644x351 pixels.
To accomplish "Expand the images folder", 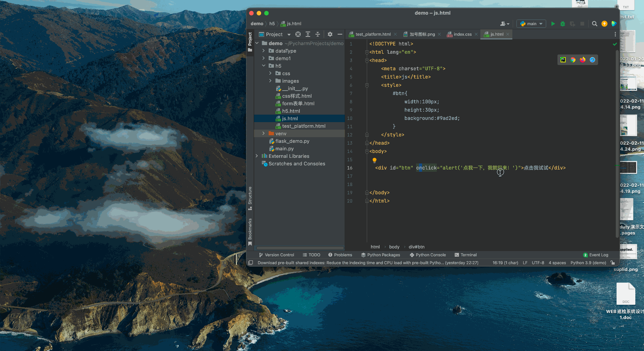I will pos(270,81).
